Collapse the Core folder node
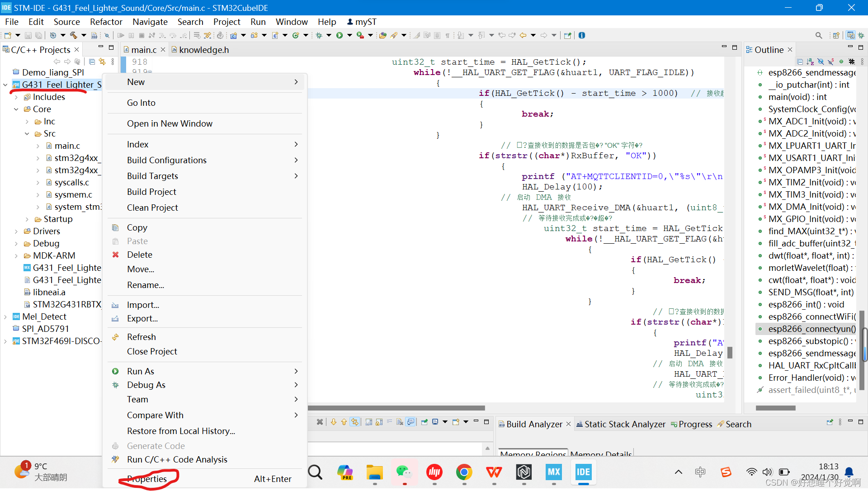 click(16, 109)
